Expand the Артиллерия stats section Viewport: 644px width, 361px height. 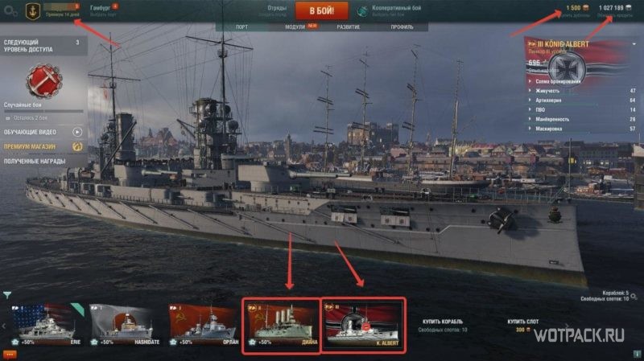pos(548,100)
